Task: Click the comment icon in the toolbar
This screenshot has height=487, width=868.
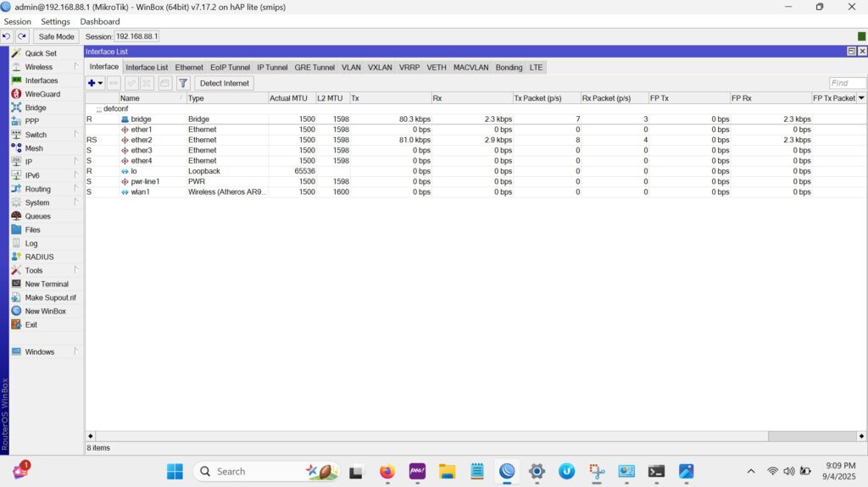Action: (x=165, y=83)
